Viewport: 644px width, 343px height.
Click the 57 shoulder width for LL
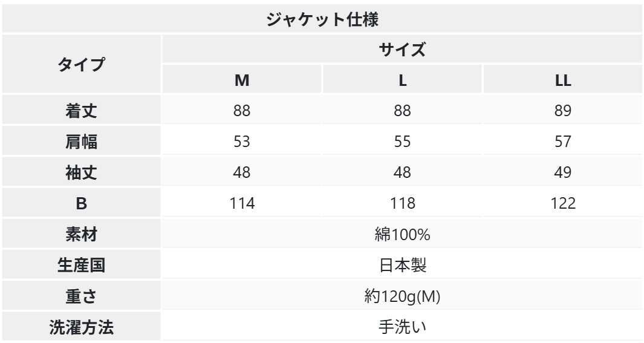coord(562,142)
